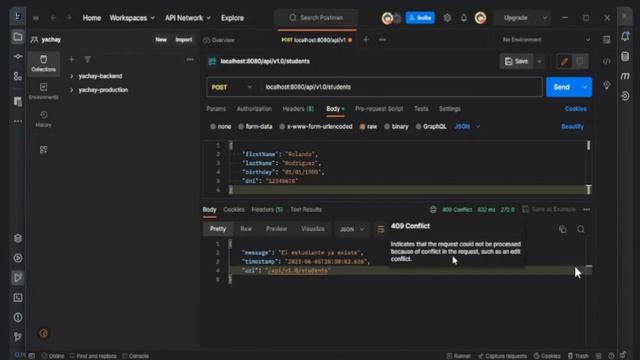Select the binary body type
This screenshot has height=360, width=640.
click(396, 127)
